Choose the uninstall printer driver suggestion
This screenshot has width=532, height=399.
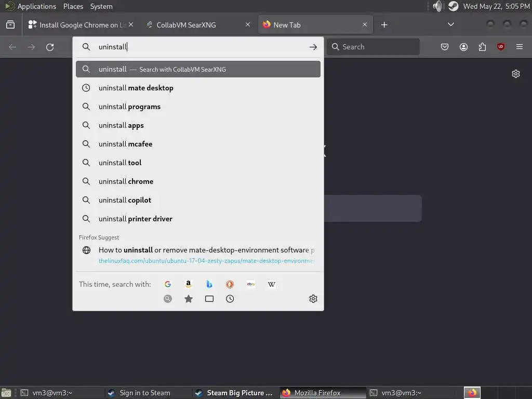click(x=198, y=219)
